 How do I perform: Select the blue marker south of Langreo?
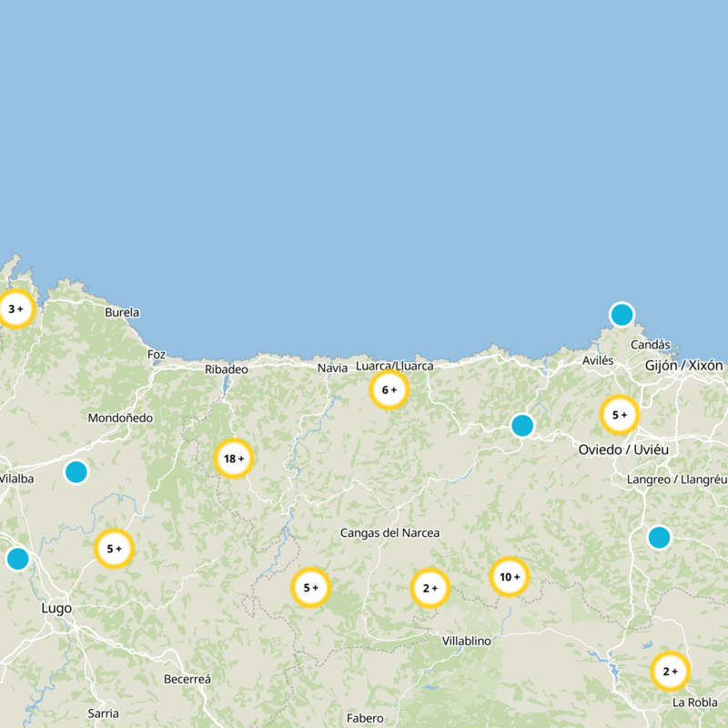[659, 537]
